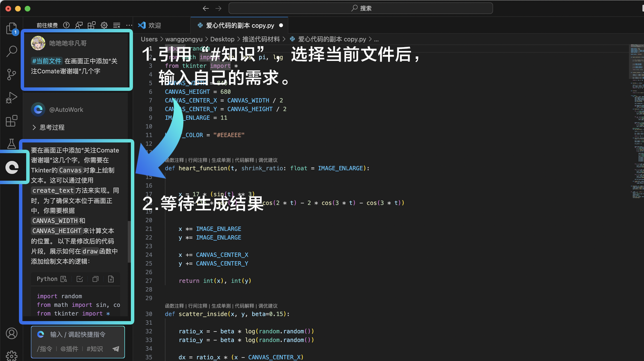This screenshot has height=361, width=644.
Task: Click the editor minimap on the right
Action: pyautogui.click(x=636, y=120)
